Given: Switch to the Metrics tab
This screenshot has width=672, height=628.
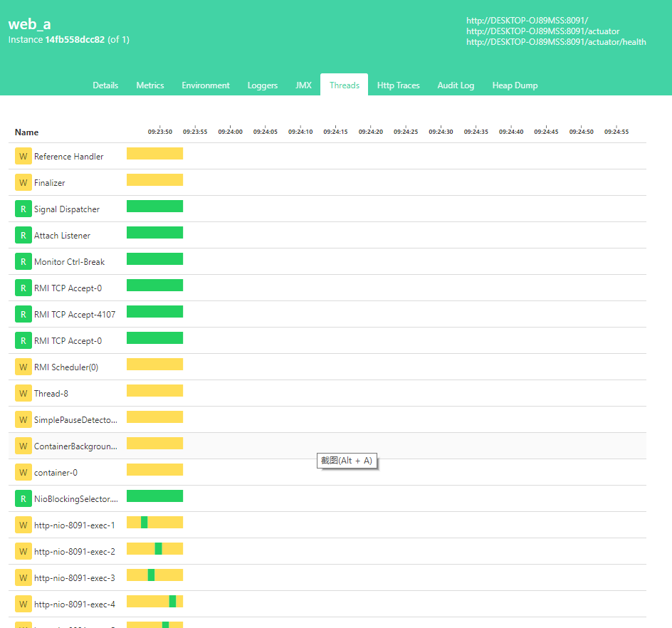Looking at the screenshot, I should click(x=150, y=85).
